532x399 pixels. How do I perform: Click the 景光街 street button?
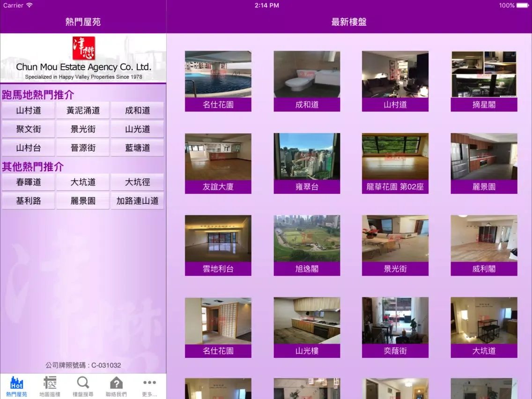coord(82,129)
